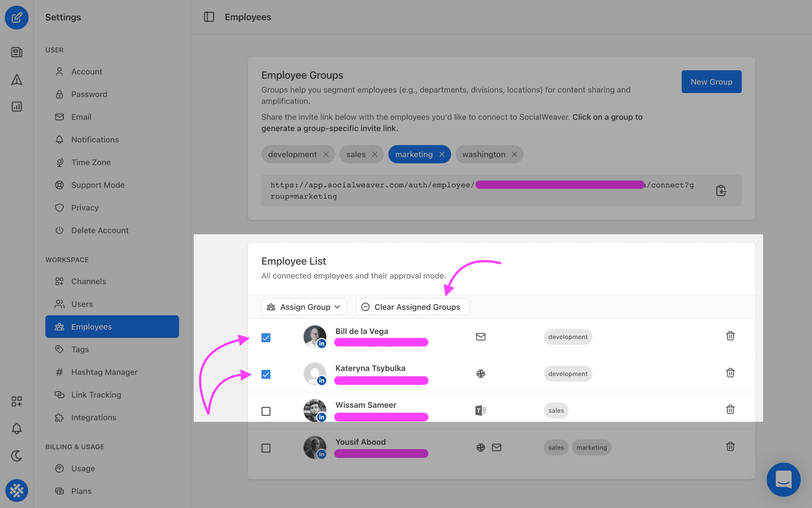Open the news feed icon in left rail
Viewport: 812px width, 508px height.
point(17,52)
